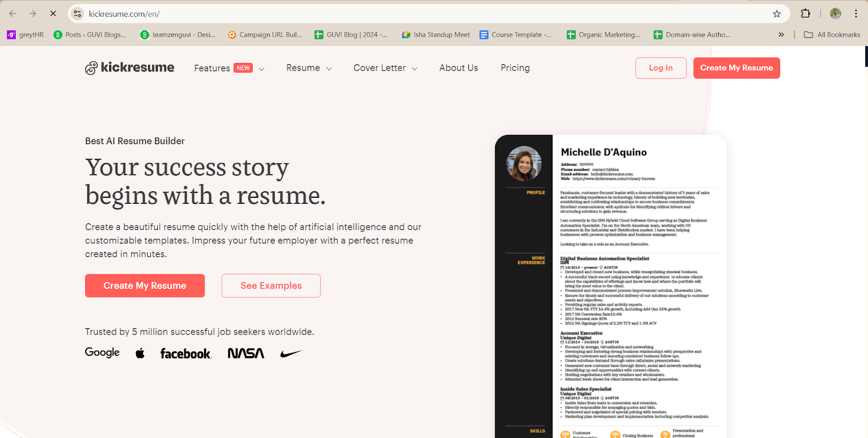Image resolution: width=868 pixels, height=438 pixels.
Task: Open Isha Standup Meet bookmark
Action: (436, 35)
